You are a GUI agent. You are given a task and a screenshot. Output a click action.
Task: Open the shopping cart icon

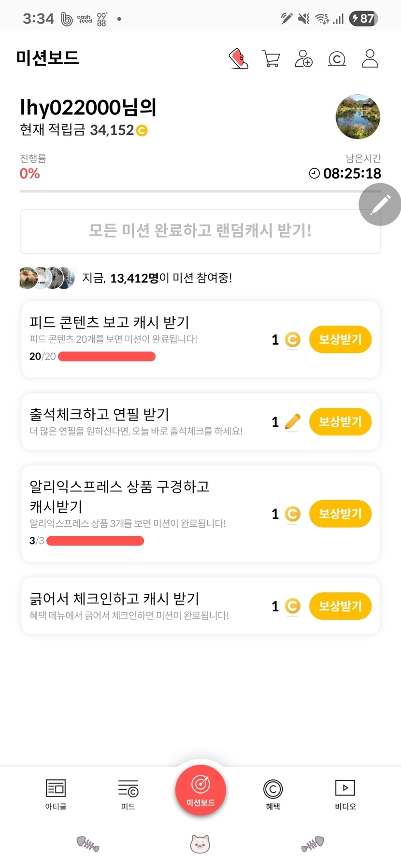[x=271, y=59]
